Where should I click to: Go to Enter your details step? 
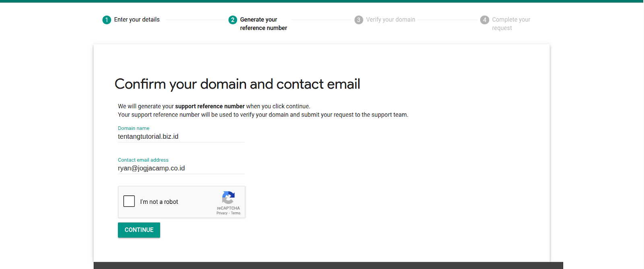click(x=137, y=19)
